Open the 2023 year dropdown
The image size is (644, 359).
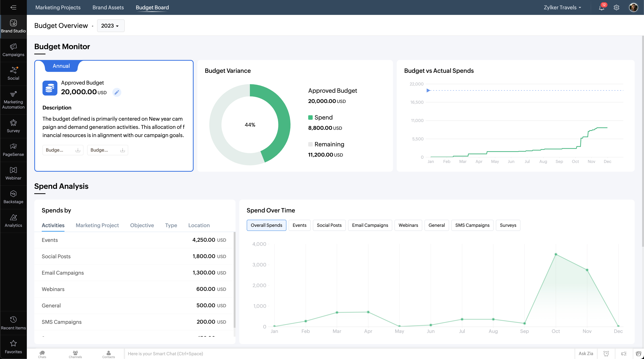pyautogui.click(x=111, y=26)
